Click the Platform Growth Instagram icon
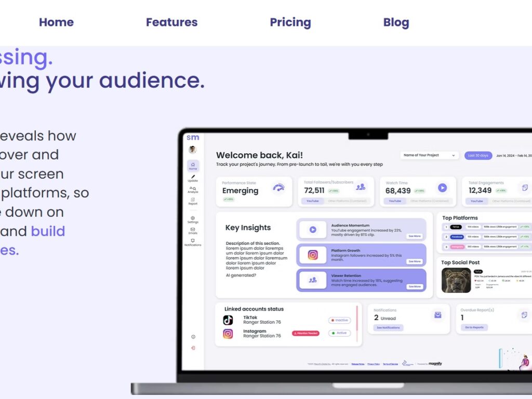Viewport: 532px width, 399px height. click(x=313, y=255)
